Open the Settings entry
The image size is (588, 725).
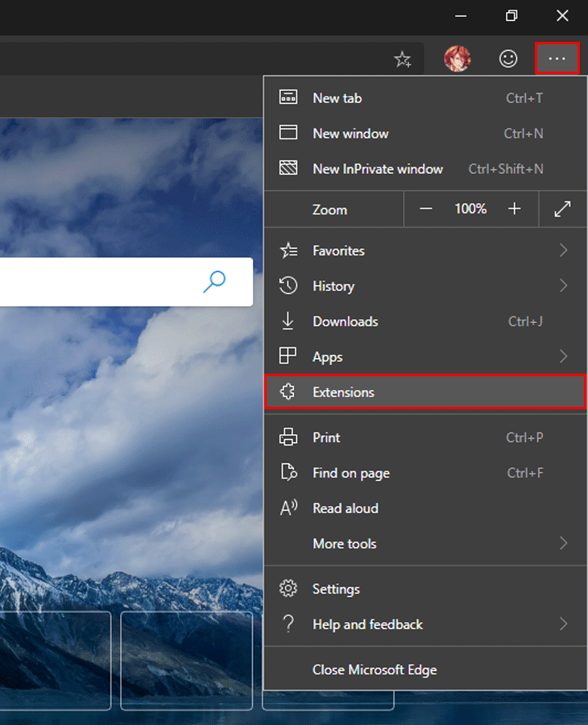click(x=425, y=589)
